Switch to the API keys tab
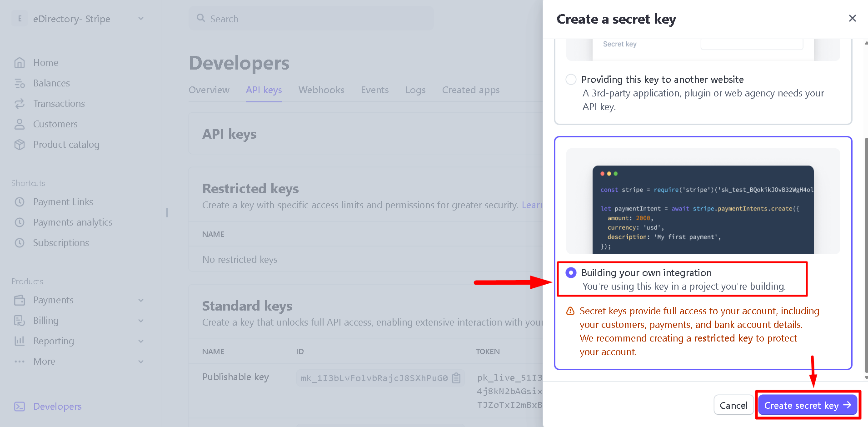Screen dimensions: 868x427 pos(264,90)
